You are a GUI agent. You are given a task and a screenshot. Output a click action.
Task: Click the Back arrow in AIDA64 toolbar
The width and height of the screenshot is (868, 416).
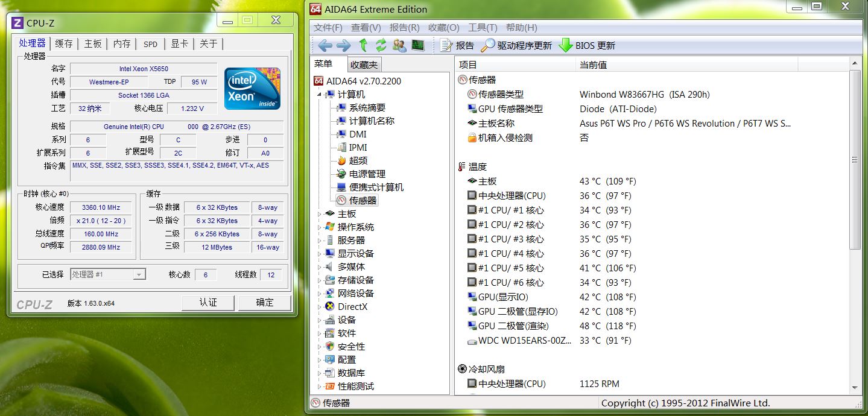pyautogui.click(x=325, y=45)
